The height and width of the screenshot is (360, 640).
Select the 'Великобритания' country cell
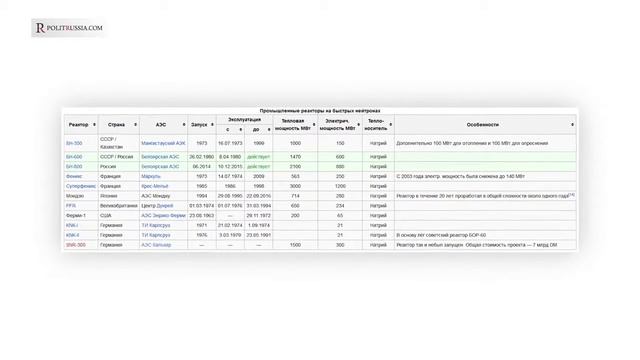[x=119, y=206]
